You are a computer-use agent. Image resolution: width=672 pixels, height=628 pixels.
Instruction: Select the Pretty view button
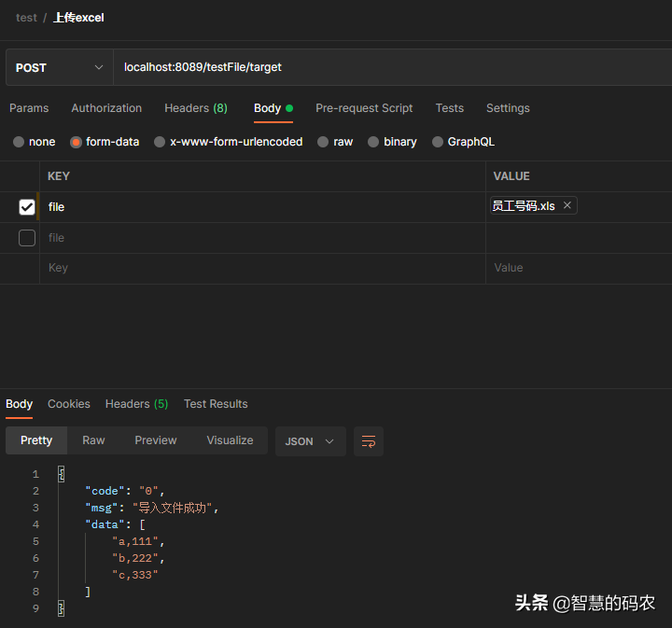coord(36,440)
